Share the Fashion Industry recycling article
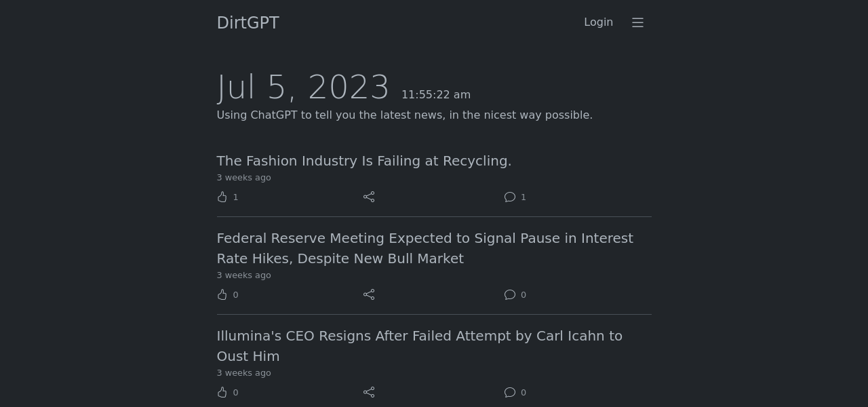The image size is (868, 407). point(369,197)
